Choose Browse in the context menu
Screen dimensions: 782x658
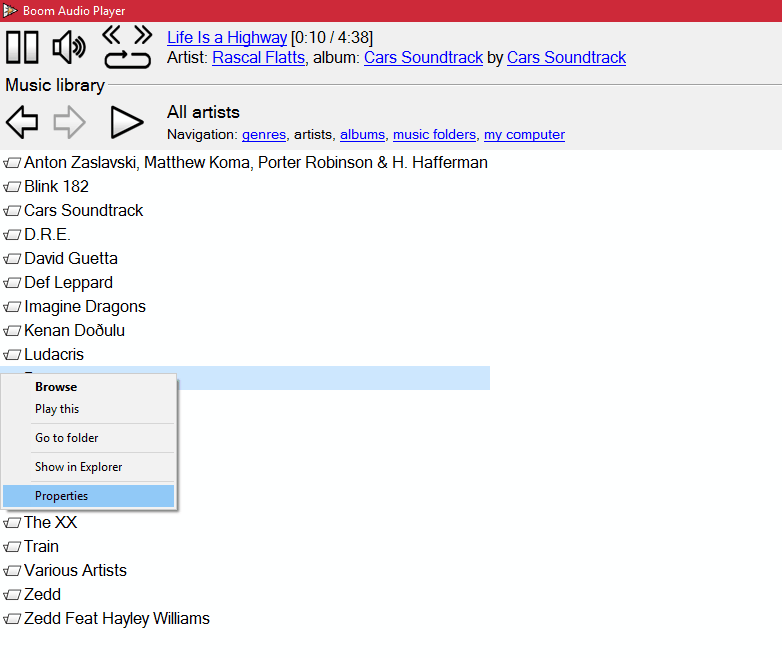[89, 387]
